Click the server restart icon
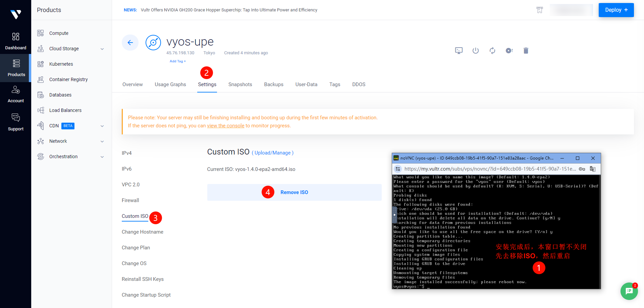 point(492,51)
